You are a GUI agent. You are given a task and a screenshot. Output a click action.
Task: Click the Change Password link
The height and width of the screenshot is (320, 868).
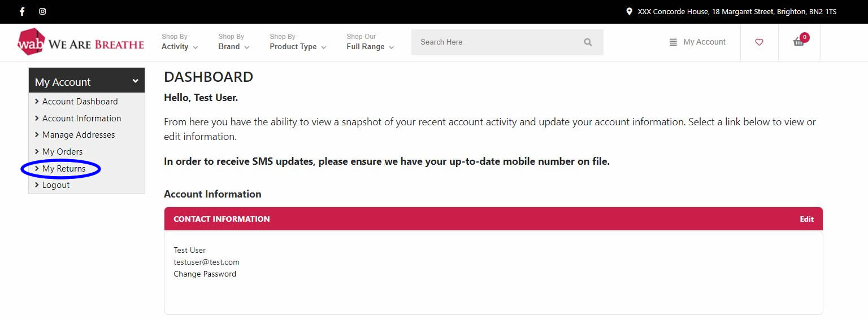click(205, 274)
